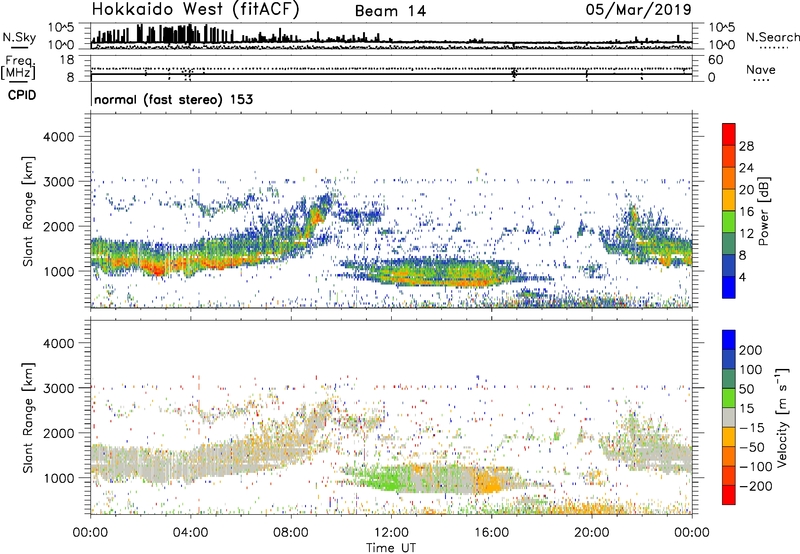Select the "3000" range tick in the power panel
Screen dimensions: 800x554
pyautogui.click(x=59, y=182)
